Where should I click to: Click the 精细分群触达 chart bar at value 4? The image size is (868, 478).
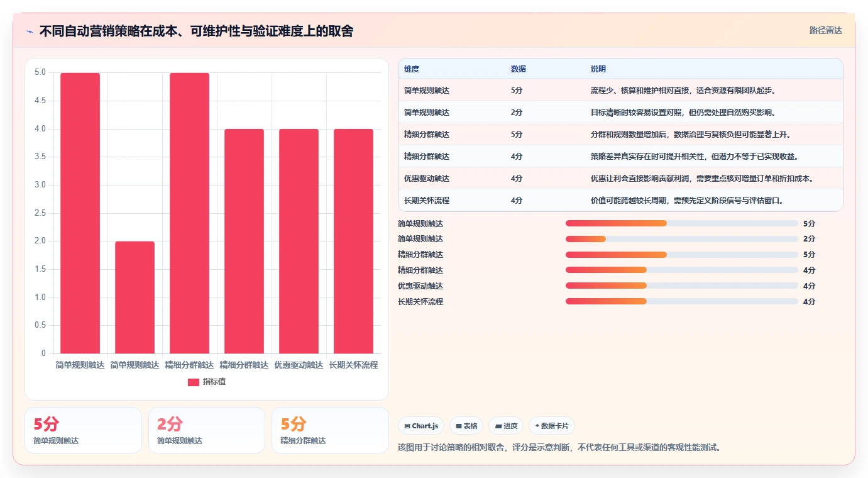[244, 241]
